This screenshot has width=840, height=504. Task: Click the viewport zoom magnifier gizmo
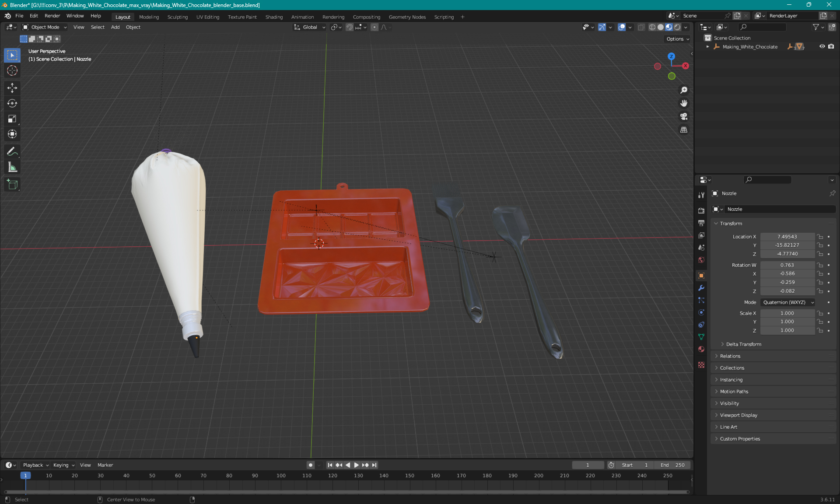tap(684, 90)
